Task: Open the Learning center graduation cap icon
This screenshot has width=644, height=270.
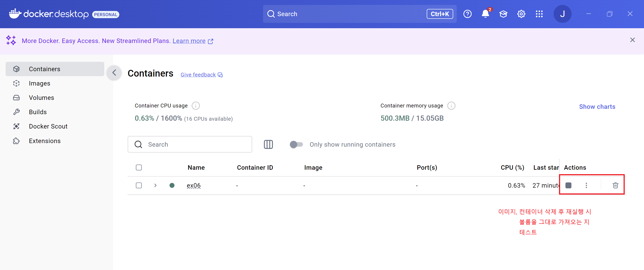Action: point(503,14)
